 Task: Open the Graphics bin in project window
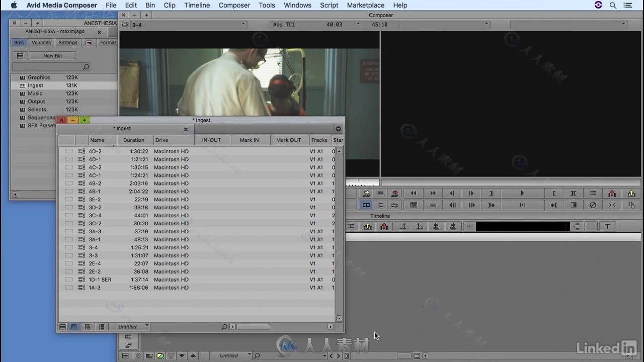[x=39, y=77]
